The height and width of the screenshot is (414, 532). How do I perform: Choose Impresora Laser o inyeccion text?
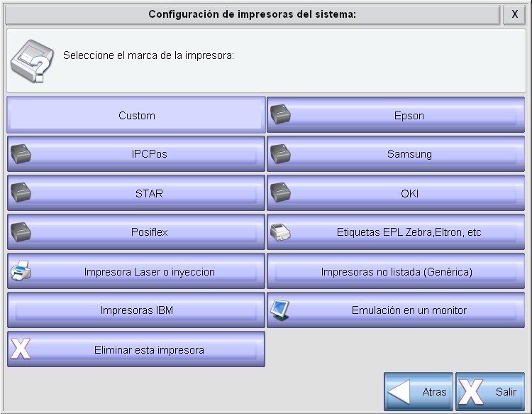click(149, 272)
